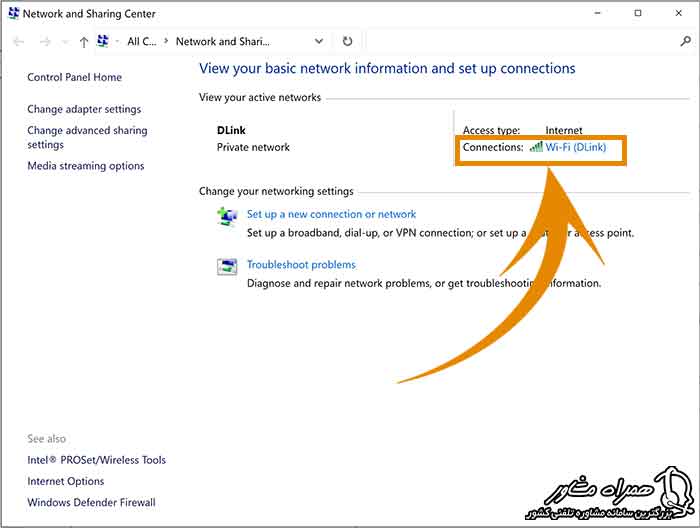Open Windows Defender Firewall
Image resolution: width=700 pixels, height=528 pixels.
pos(92,503)
